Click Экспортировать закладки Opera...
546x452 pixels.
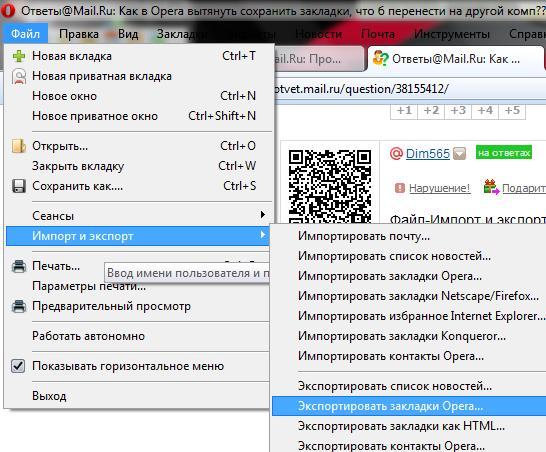(409, 406)
